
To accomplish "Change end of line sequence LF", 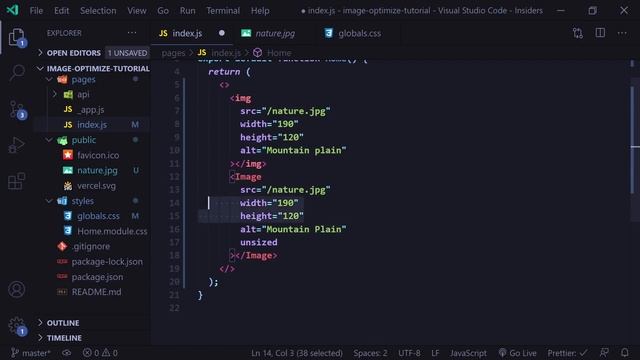I will point(435,353).
